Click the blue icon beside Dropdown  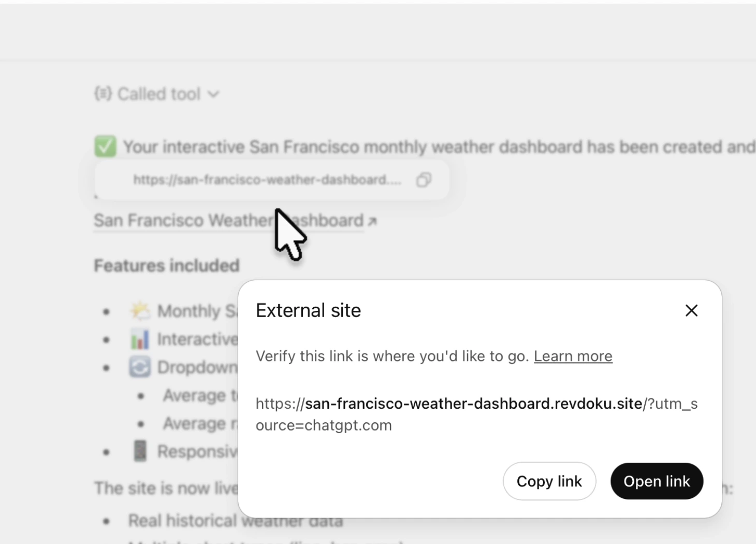click(140, 367)
